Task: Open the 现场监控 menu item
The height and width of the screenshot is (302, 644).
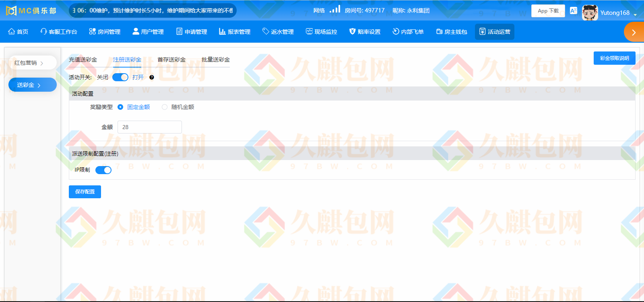Action: click(322, 32)
